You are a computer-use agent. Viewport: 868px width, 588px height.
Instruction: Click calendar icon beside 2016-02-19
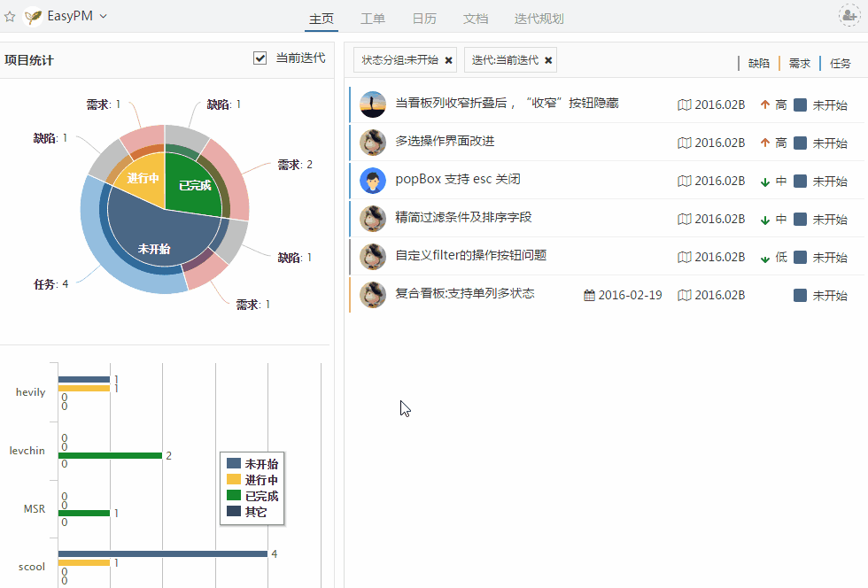[x=590, y=295]
